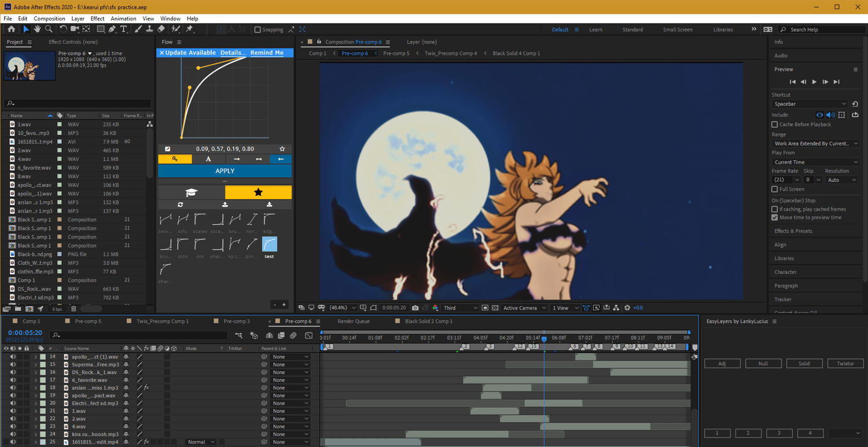Select the Unified Camera tool

(x=75, y=29)
